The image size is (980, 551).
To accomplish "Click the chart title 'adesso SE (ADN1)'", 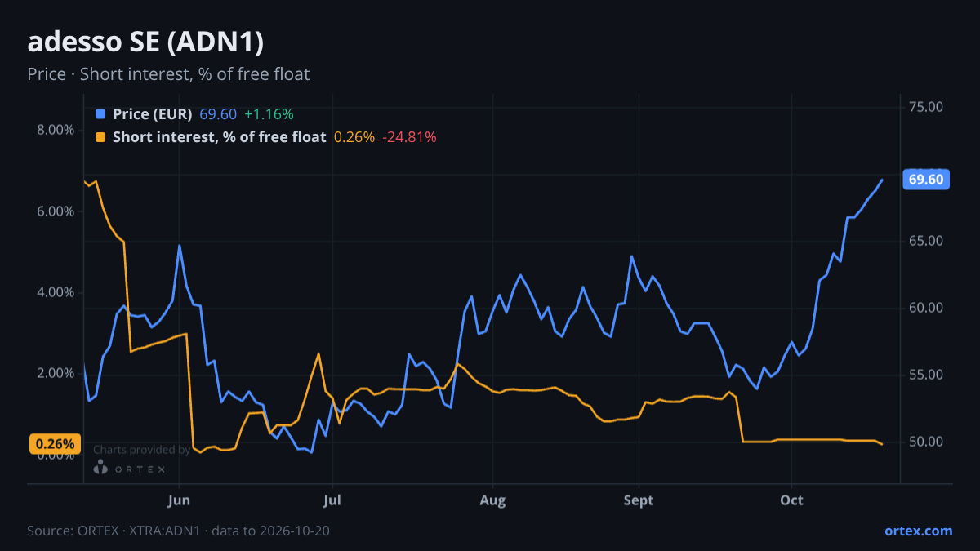I will [x=145, y=42].
